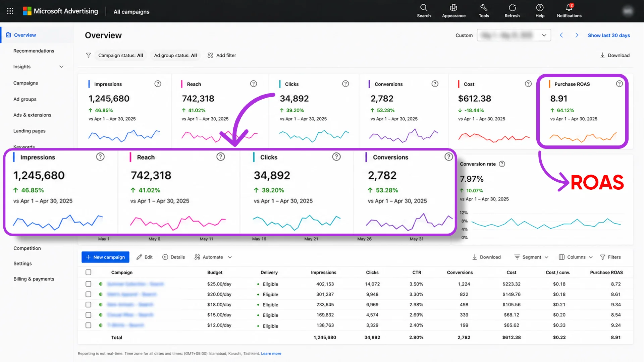Click the top Download button near filters
The width and height of the screenshot is (644, 362).
click(x=614, y=55)
